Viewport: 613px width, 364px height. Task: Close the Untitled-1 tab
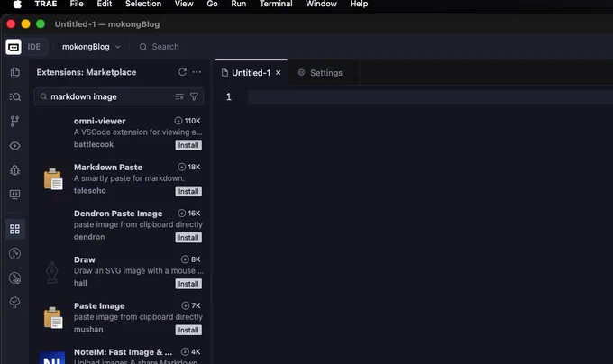(278, 73)
